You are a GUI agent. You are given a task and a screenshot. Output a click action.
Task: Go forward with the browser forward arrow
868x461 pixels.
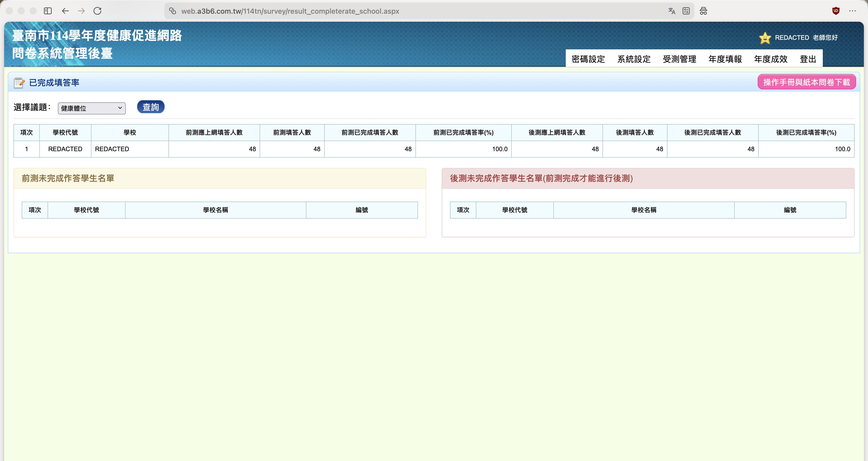click(x=81, y=11)
